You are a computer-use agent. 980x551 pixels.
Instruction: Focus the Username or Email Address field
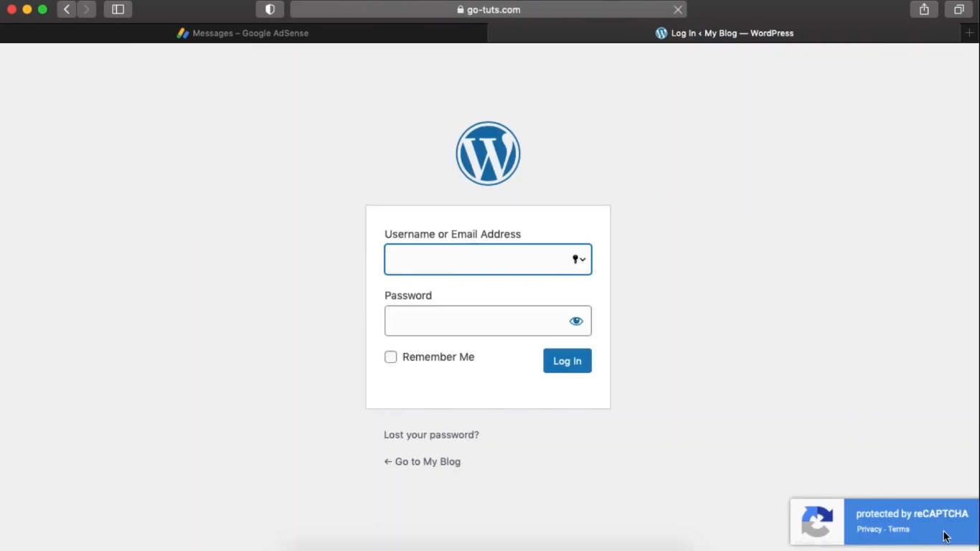488,260
